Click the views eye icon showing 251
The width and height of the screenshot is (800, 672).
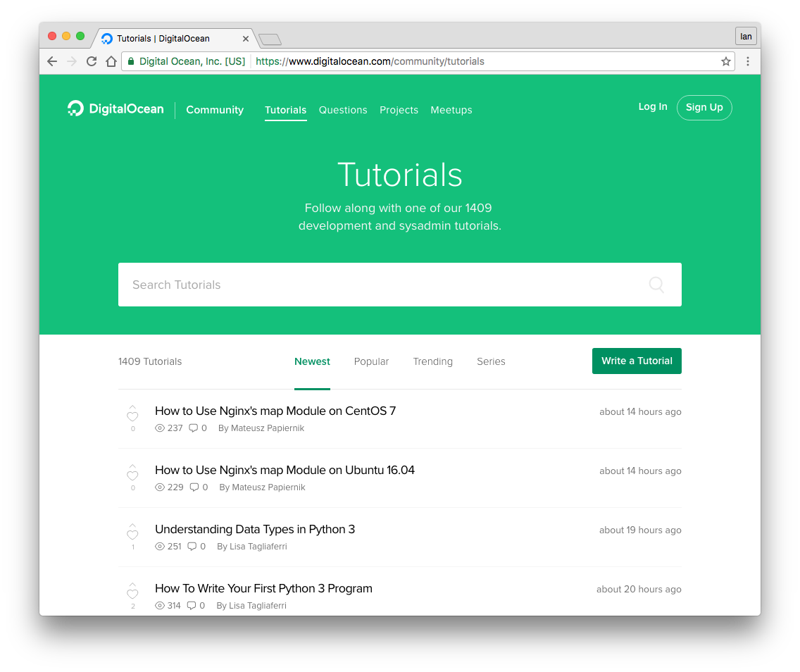pos(160,547)
